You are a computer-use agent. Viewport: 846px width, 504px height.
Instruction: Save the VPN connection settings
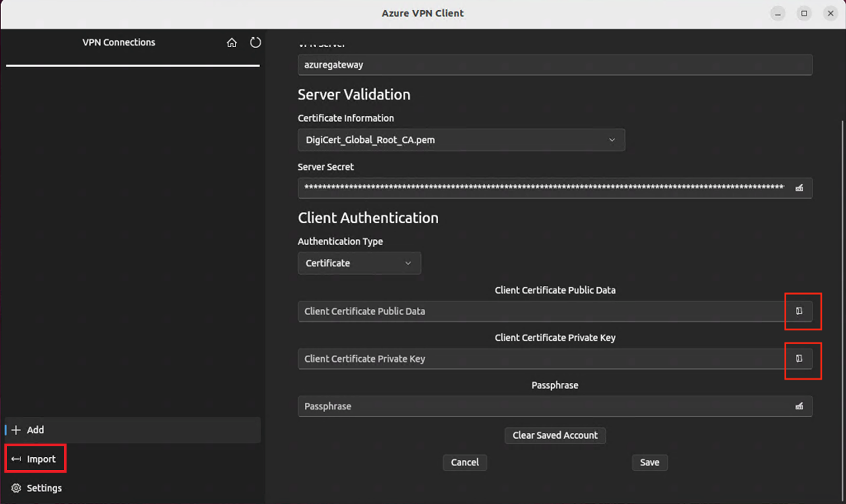click(649, 462)
